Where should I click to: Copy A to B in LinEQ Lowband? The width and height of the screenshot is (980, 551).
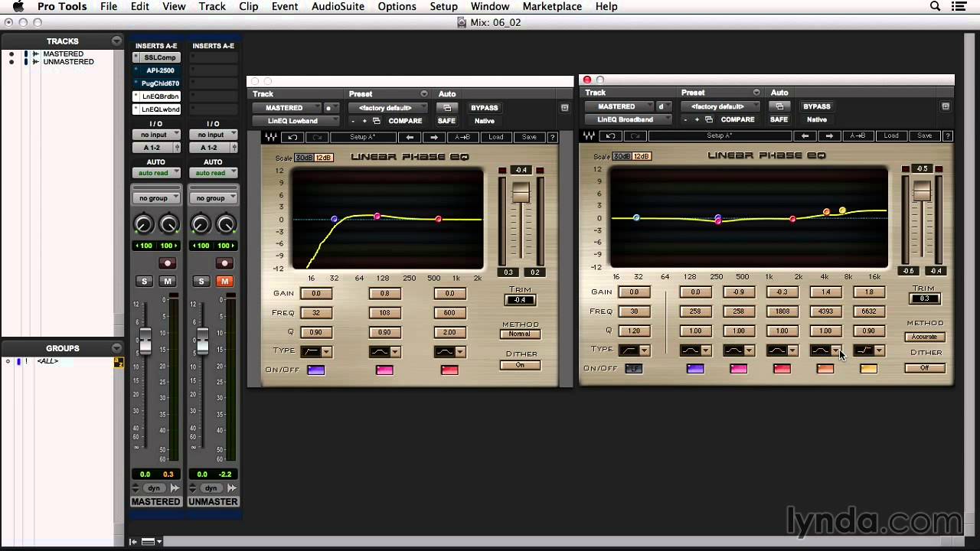[x=462, y=138]
